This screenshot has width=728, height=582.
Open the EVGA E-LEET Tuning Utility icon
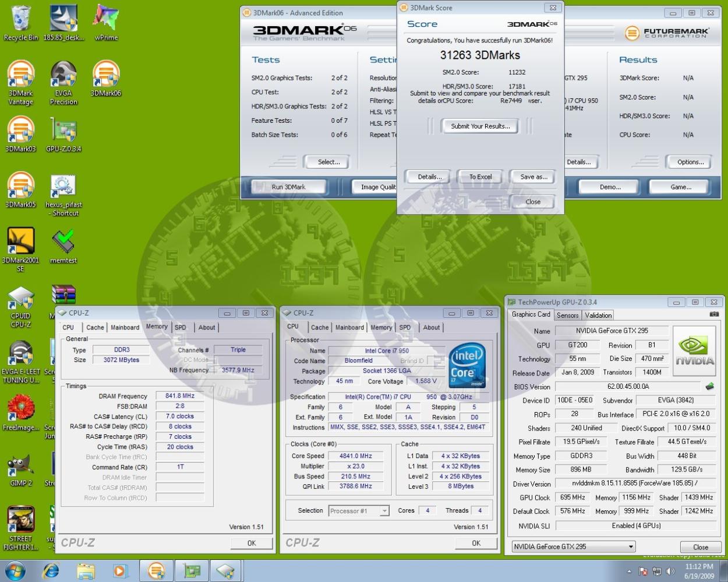coord(21,362)
